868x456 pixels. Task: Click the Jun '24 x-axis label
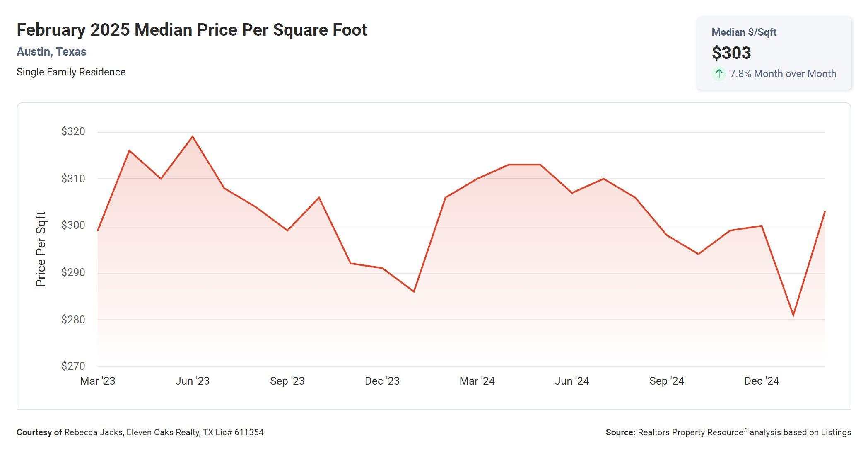(x=572, y=381)
